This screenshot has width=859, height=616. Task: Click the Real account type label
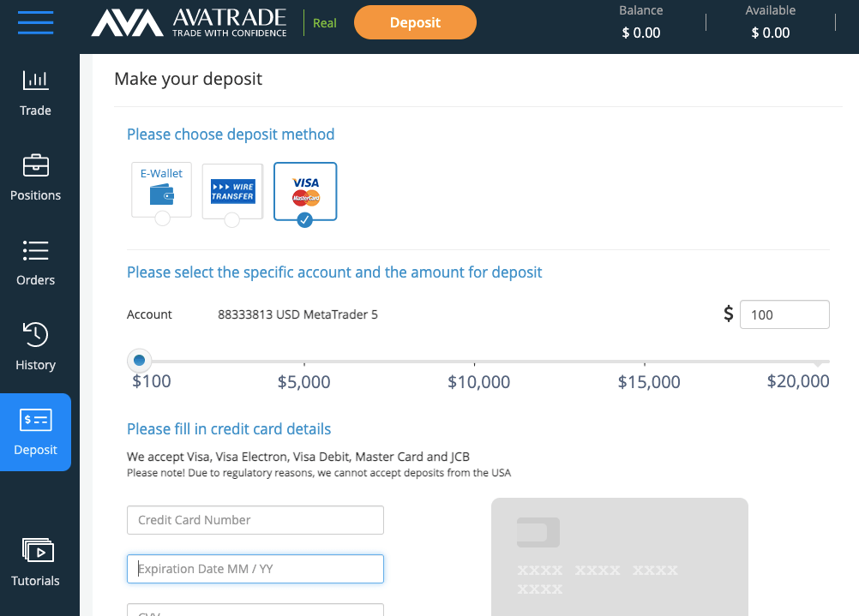(x=324, y=23)
